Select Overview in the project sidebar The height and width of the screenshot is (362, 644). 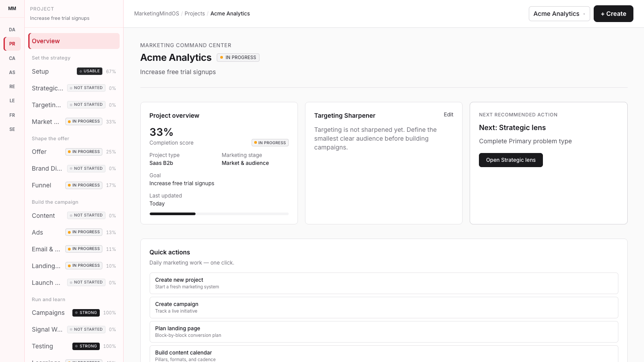click(74, 41)
